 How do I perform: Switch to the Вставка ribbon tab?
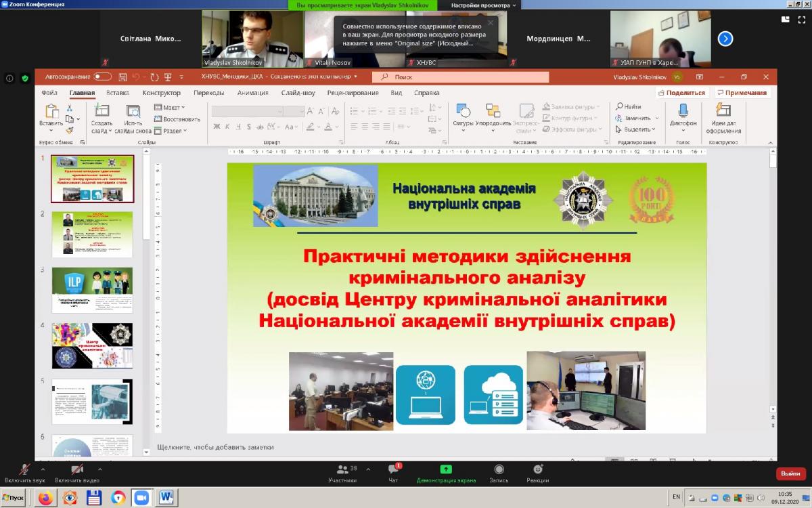click(x=118, y=93)
